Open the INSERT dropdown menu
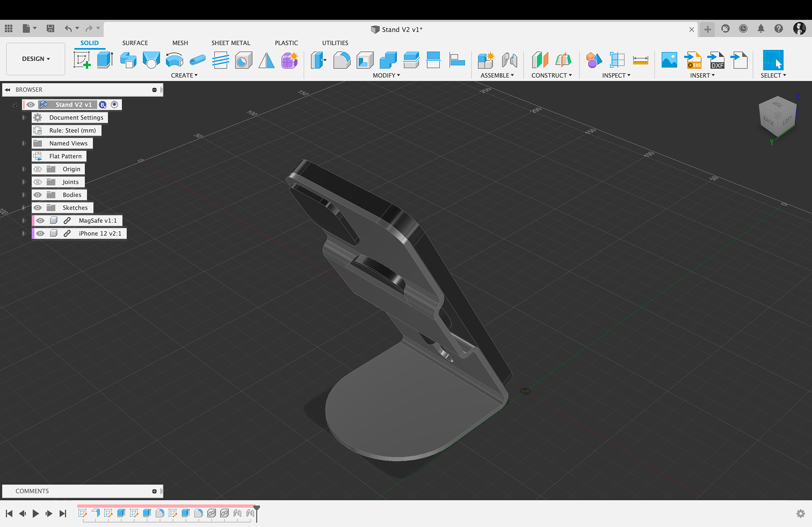Screen dimensions: 812x527 point(702,75)
